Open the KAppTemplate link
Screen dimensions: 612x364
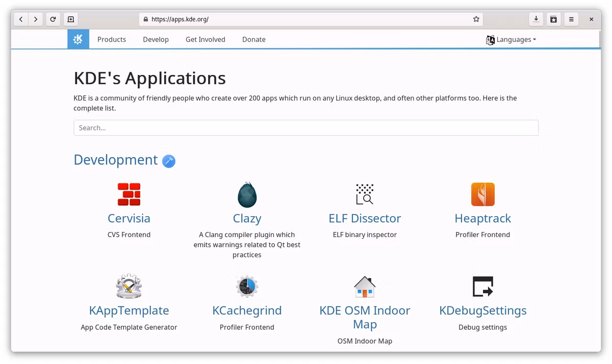[129, 310]
